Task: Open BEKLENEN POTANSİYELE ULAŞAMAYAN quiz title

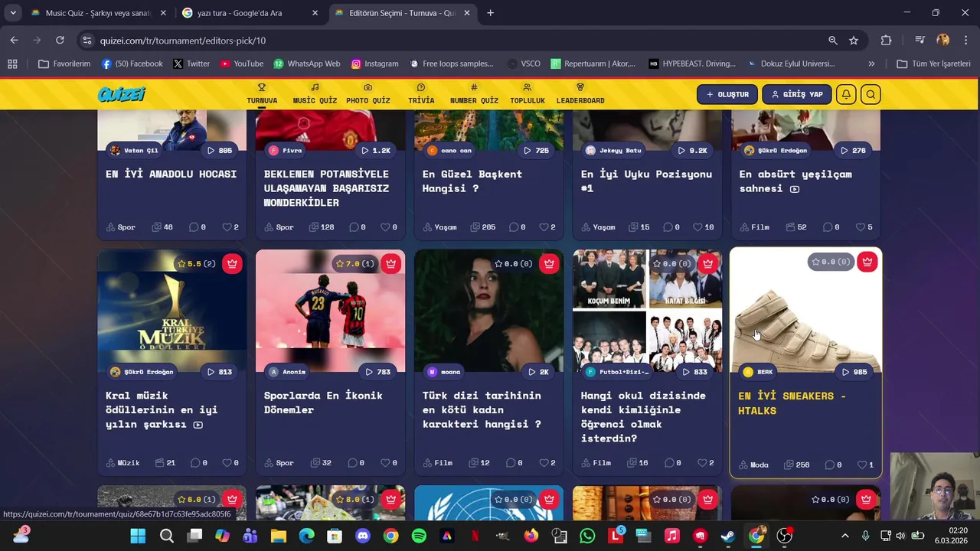Action: tap(326, 188)
